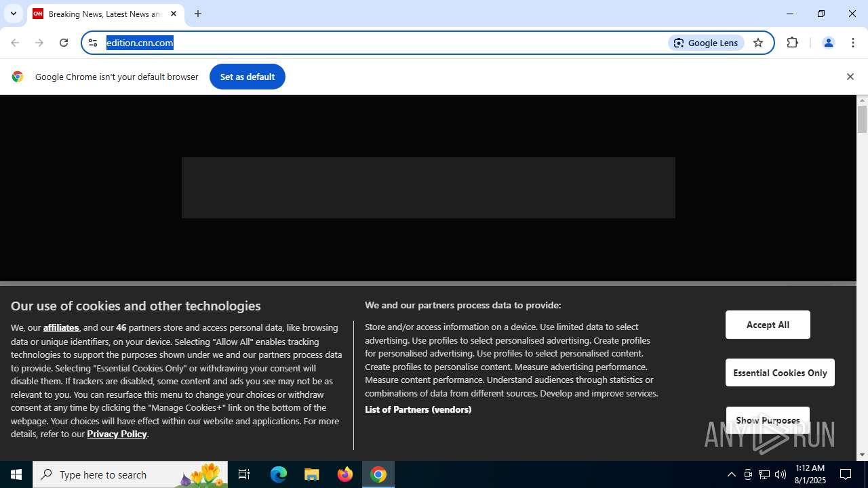Open the clock showing 1:12 AM
This screenshot has width=868, height=488.
[x=810, y=474]
